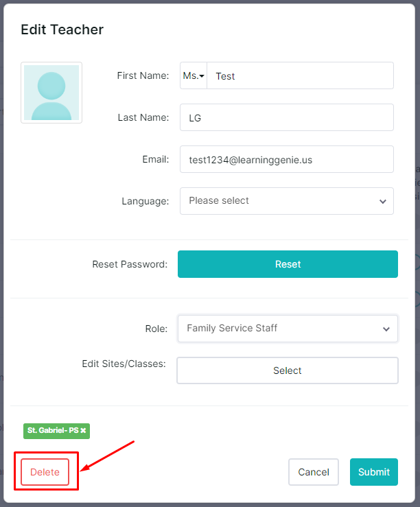The image size is (420, 507).
Task: Click the First Name label
Action: click(x=143, y=76)
